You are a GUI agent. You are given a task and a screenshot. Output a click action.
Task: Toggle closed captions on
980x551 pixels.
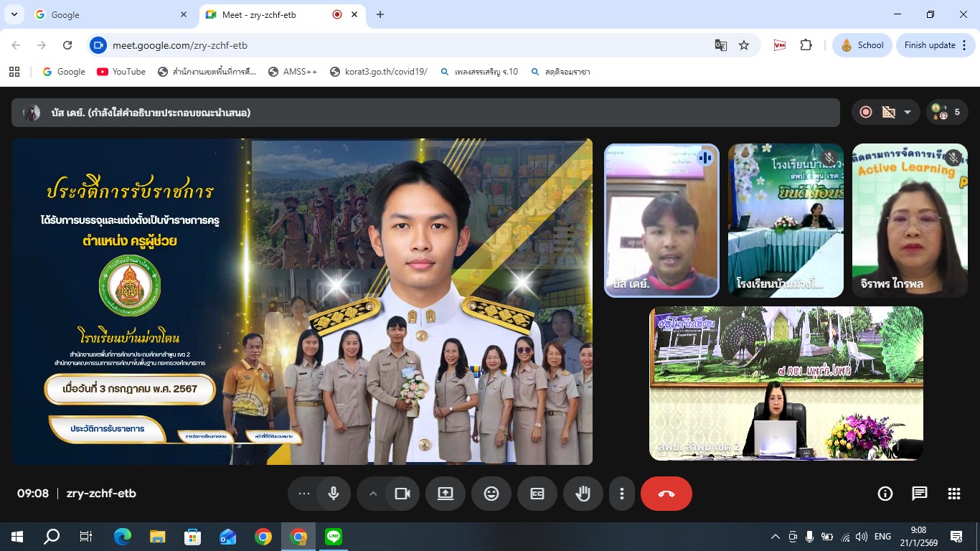coord(537,494)
